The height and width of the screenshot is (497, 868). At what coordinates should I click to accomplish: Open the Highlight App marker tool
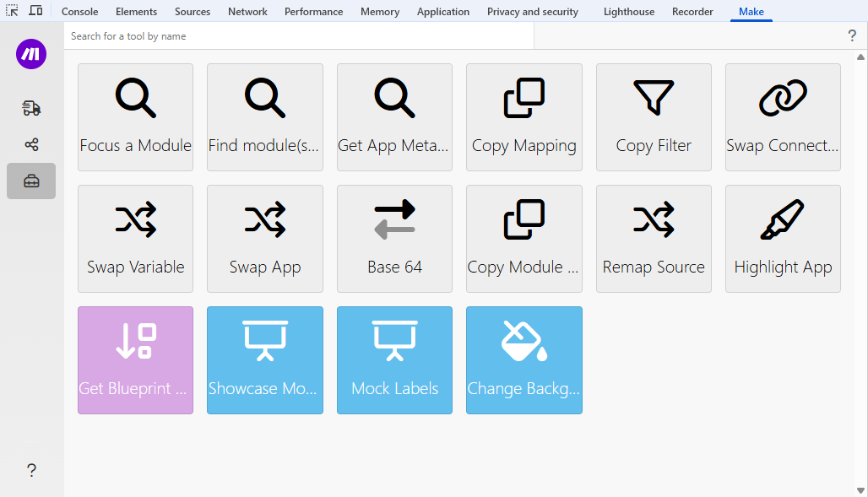point(783,239)
